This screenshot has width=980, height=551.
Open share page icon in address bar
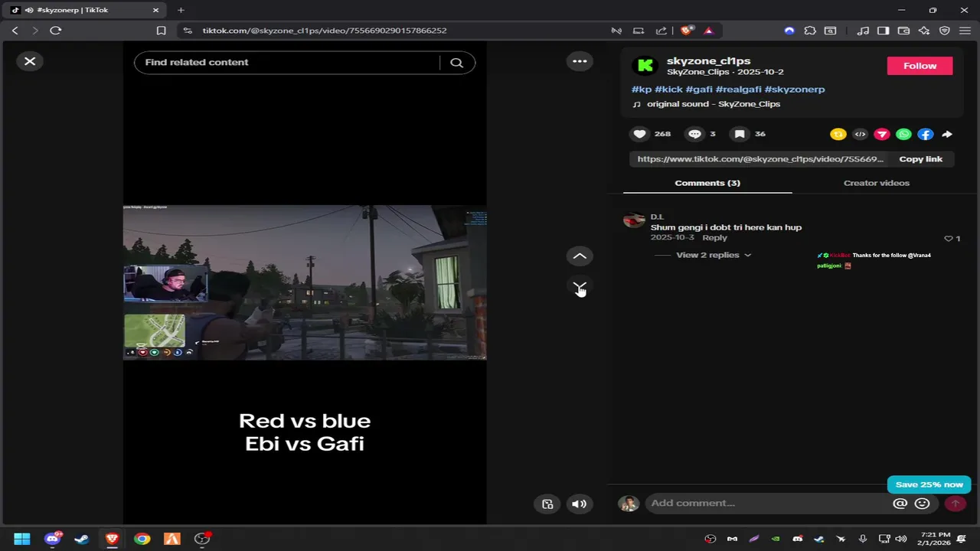coord(661,31)
